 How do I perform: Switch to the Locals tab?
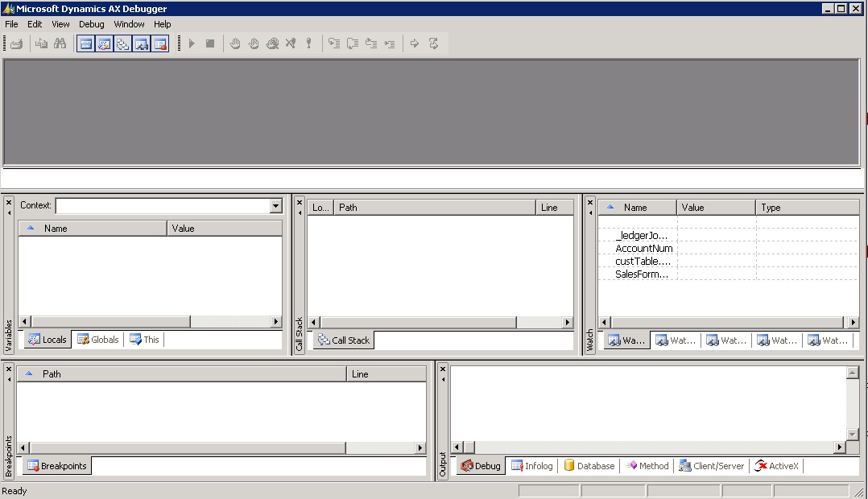click(48, 340)
